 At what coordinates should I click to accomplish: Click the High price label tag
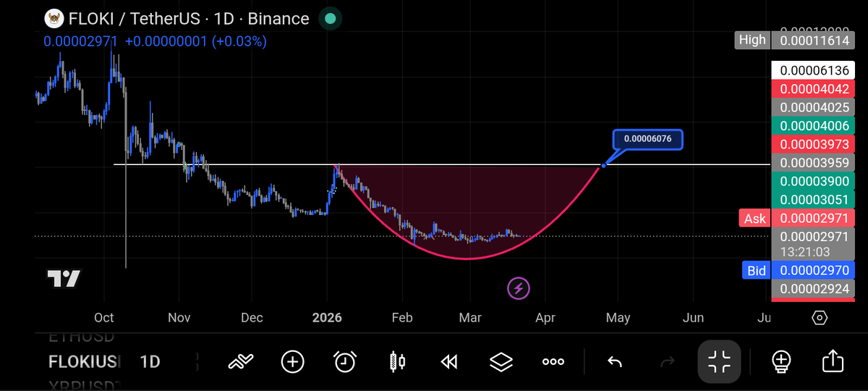click(x=752, y=40)
